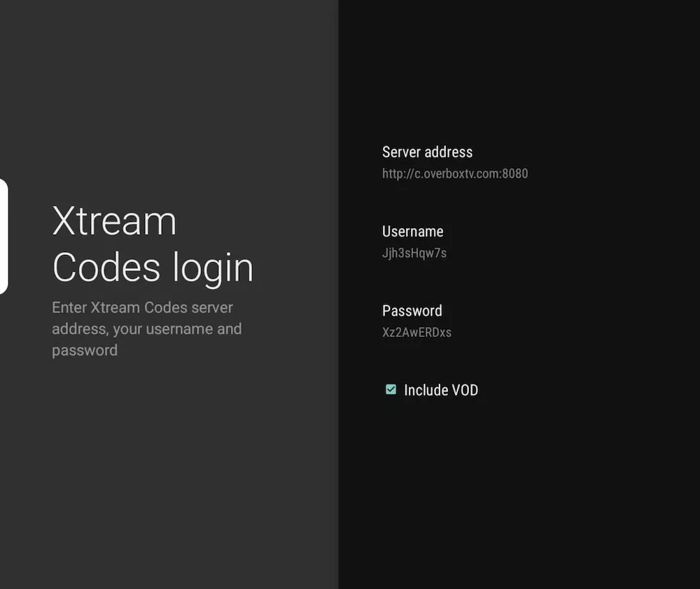Image resolution: width=700 pixels, height=589 pixels.
Task: Click the username value Jjh3sHqw7s
Action: click(414, 254)
